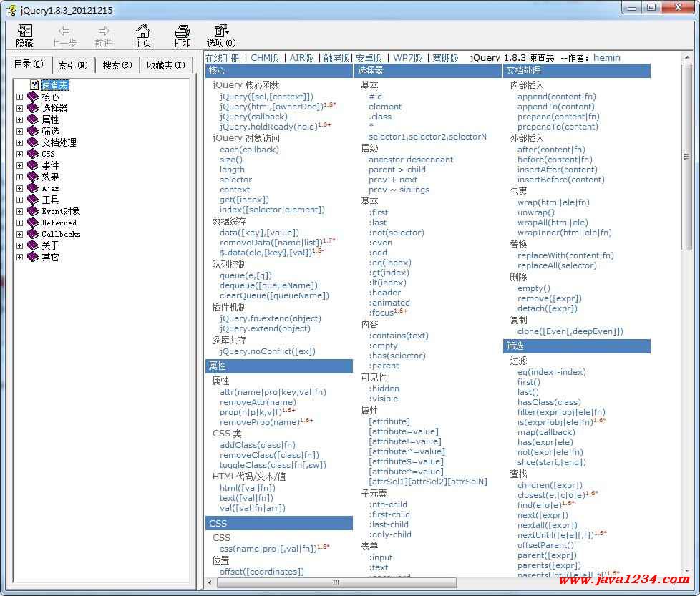
Task: Switch to the 搜索(S) tab
Action: pos(117,65)
